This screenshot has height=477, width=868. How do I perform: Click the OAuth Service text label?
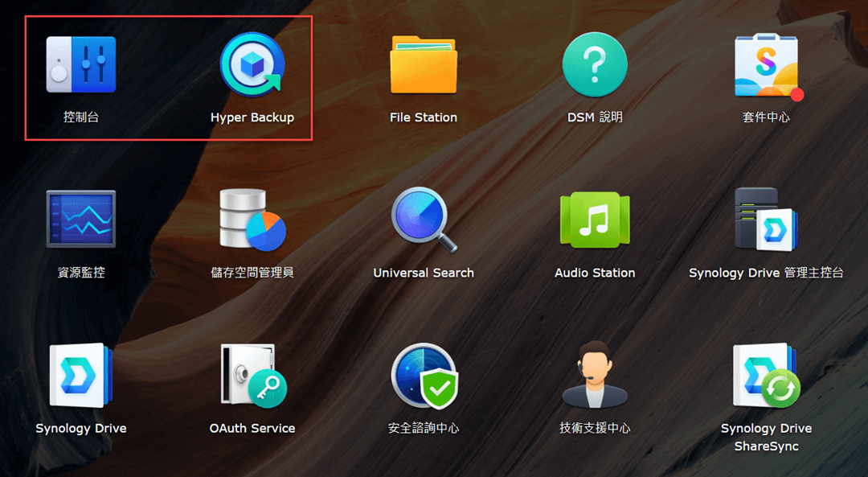point(252,428)
